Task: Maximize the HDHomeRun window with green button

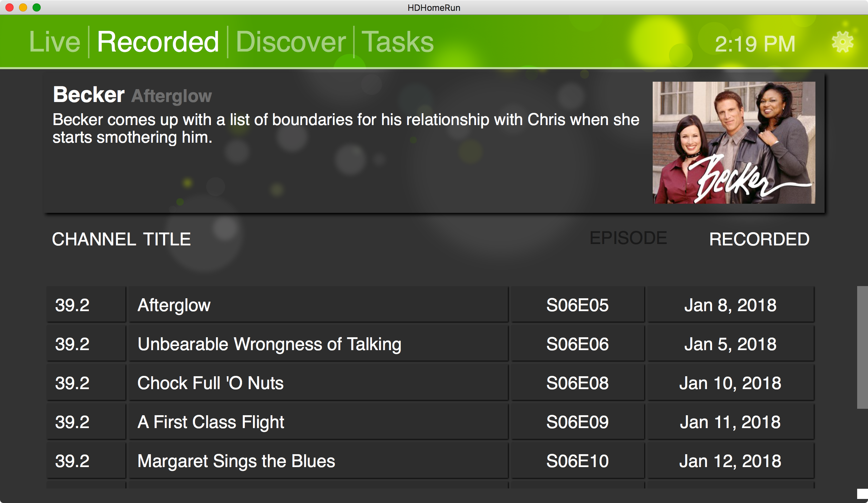Action: click(x=37, y=7)
